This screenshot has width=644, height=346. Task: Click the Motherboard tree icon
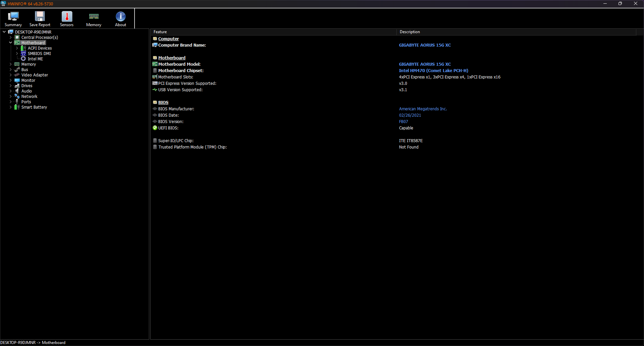(x=17, y=43)
